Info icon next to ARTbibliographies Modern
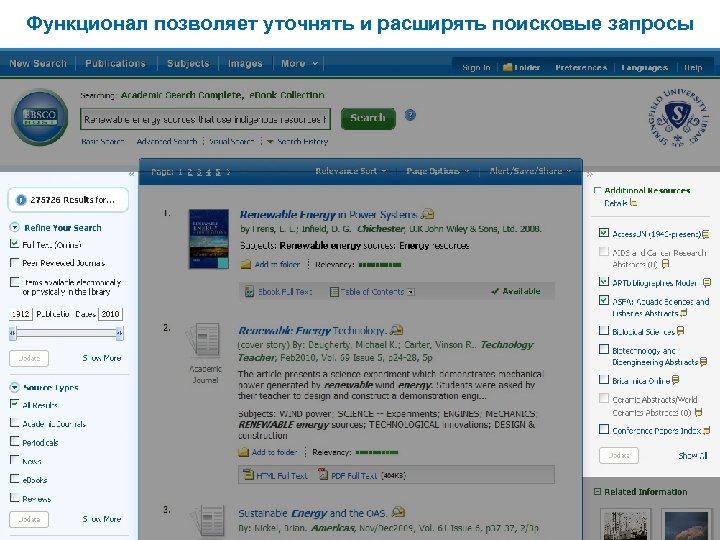This screenshot has height=540, width=720. (x=707, y=282)
